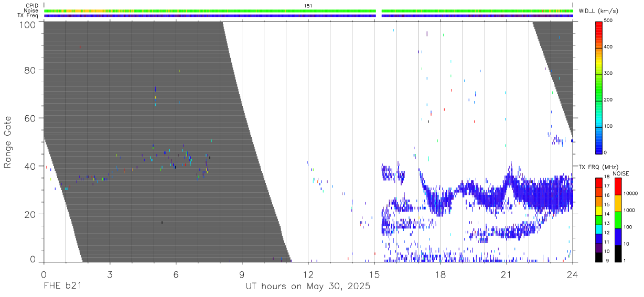Click the 10000 label in noise legend
This screenshot has height=297, width=644.
(x=630, y=193)
